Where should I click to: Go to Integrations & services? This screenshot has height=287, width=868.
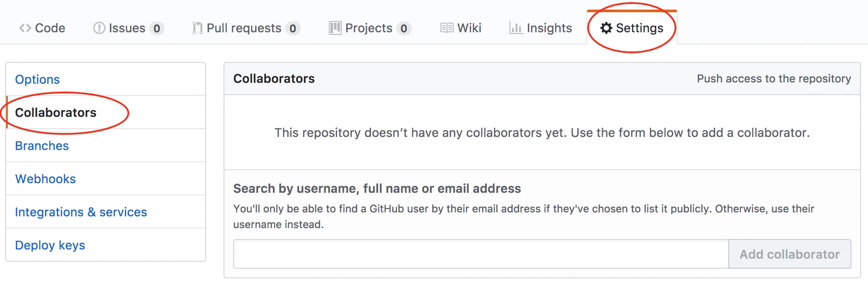(x=81, y=212)
